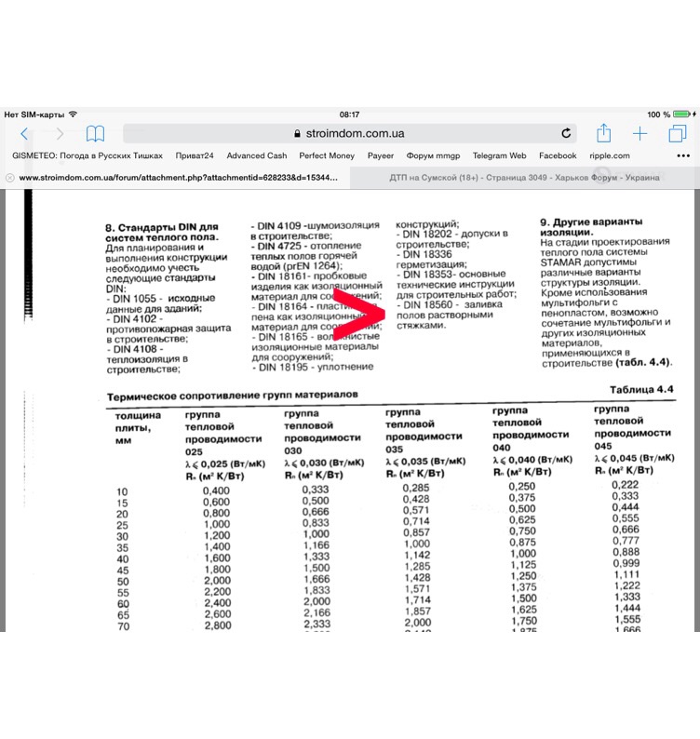Tap the heading 8. Стандарты DIN
Viewport: 700px width, 739px height.
162,232
